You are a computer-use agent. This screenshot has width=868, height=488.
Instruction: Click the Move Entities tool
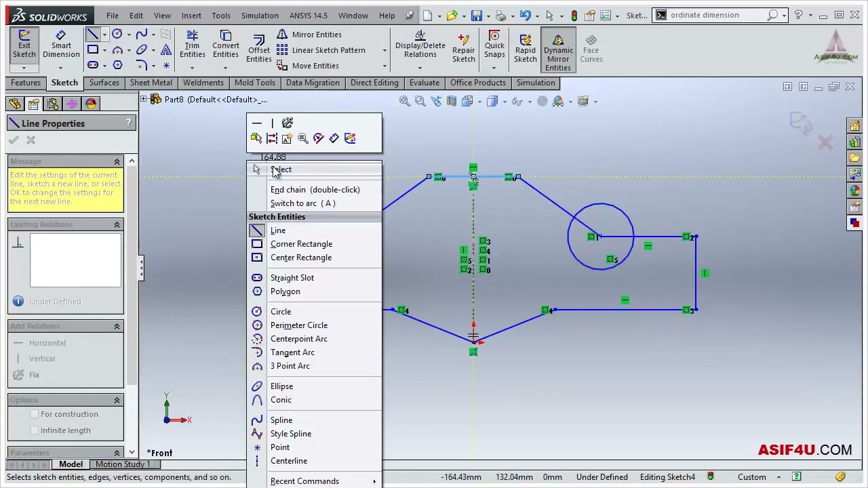tap(308, 65)
